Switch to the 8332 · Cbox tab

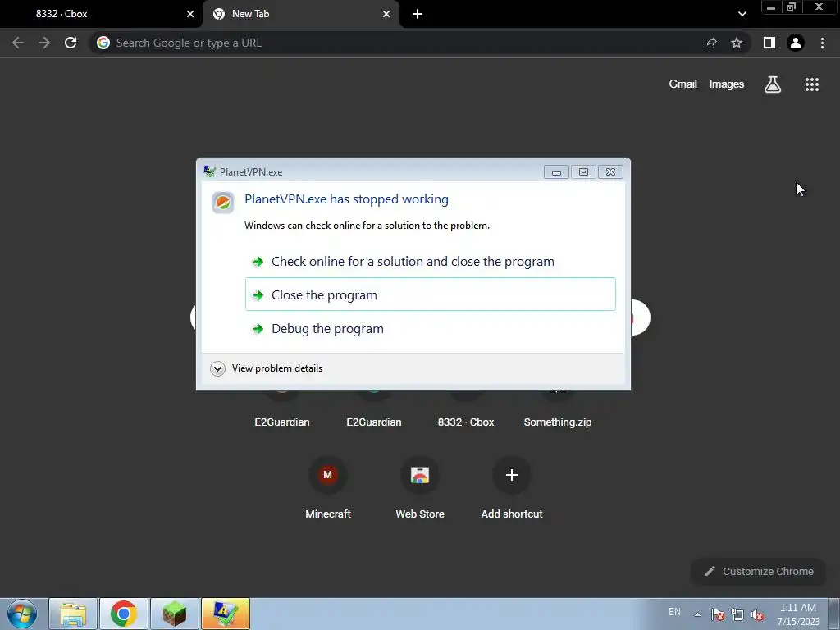point(102,14)
